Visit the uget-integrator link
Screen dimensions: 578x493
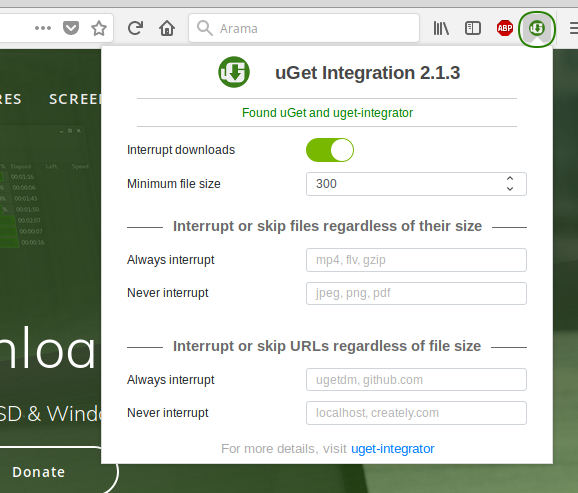[393, 449]
